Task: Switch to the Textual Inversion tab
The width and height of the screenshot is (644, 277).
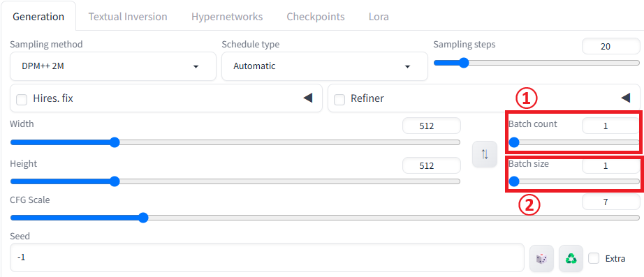Action: click(128, 17)
